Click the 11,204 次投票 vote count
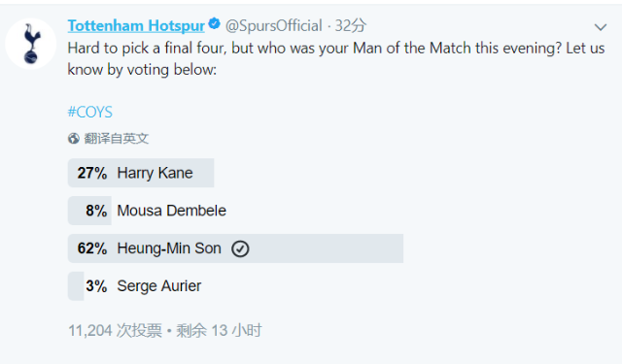Image resolution: width=622 pixels, height=364 pixels. (x=115, y=330)
